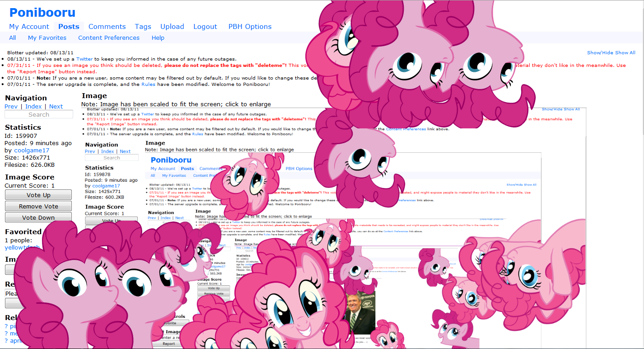Click the main sidebar Remove Vote button

(x=38, y=206)
